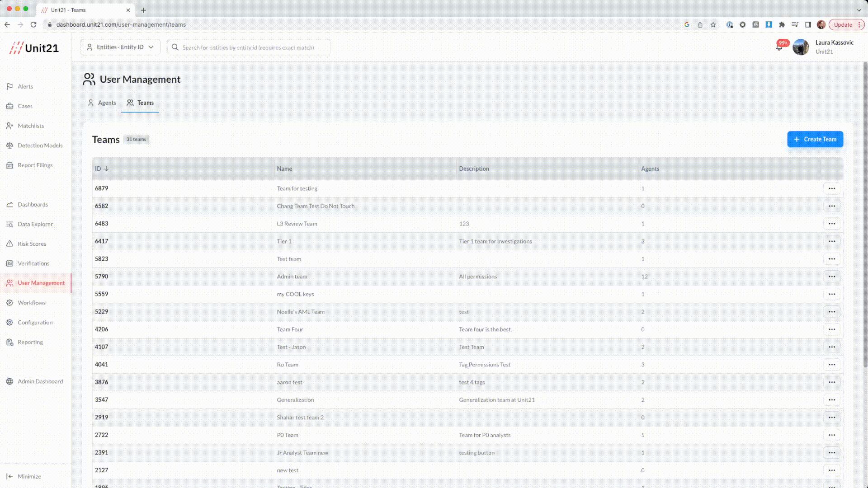Click the Create Team button
The image size is (868, 488).
[815, 139]
